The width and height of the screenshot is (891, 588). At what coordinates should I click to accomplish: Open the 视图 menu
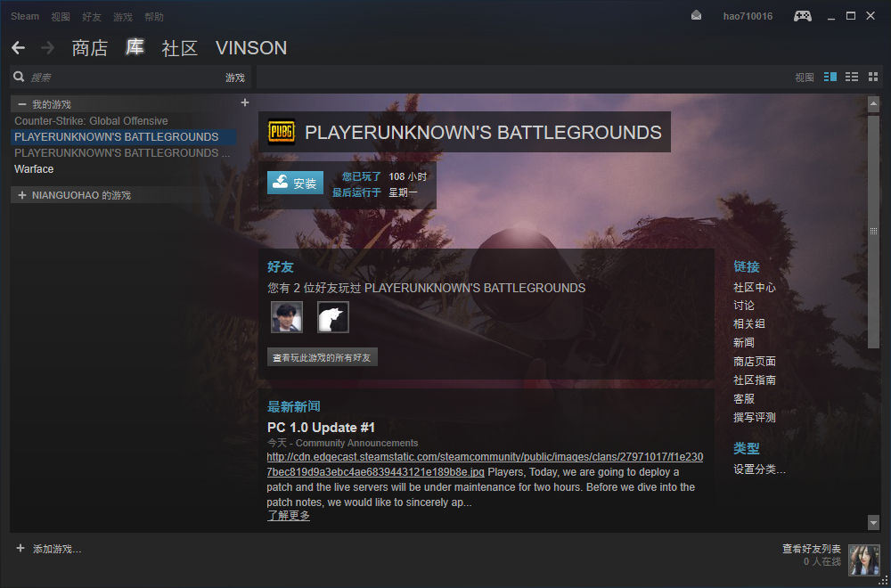coord(61,17)
